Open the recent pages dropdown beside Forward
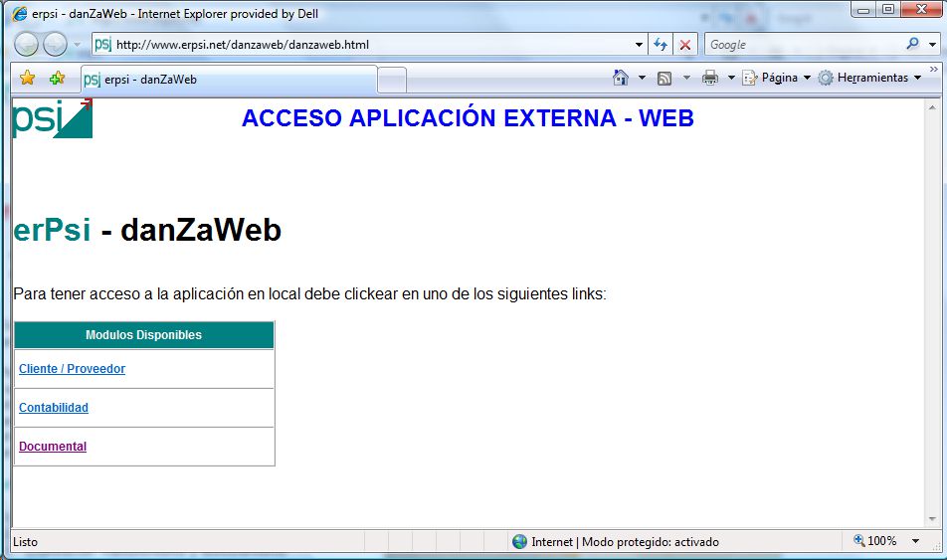 point(78,45)
